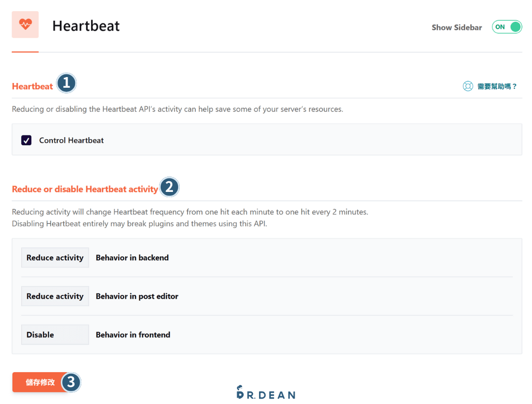Click the 儲存修改 save button

tap(40, 382)
